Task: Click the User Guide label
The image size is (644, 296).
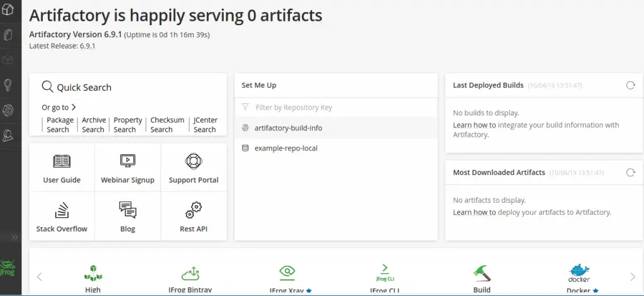Action: coord(62,180)
